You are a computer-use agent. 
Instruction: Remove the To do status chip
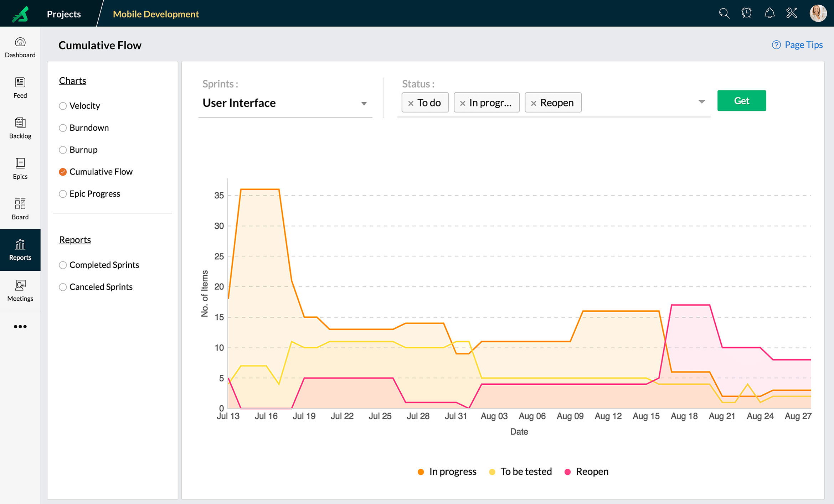pos(411,103)
